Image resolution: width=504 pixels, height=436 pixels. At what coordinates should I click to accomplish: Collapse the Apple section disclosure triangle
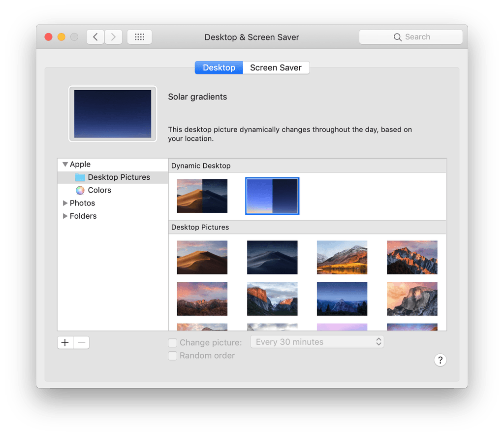pos(65,164)
